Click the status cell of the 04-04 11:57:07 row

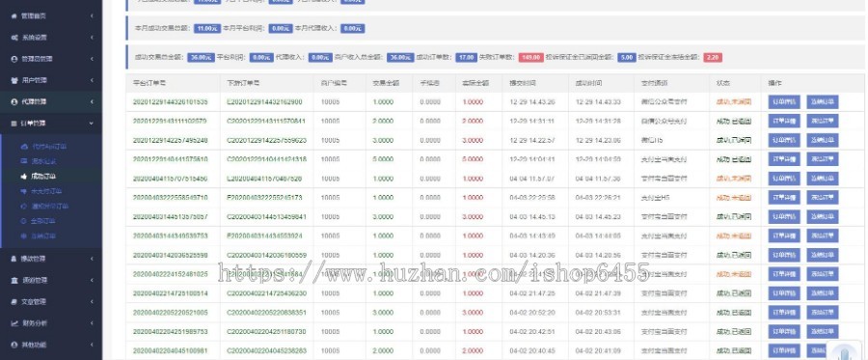[734, 179]
